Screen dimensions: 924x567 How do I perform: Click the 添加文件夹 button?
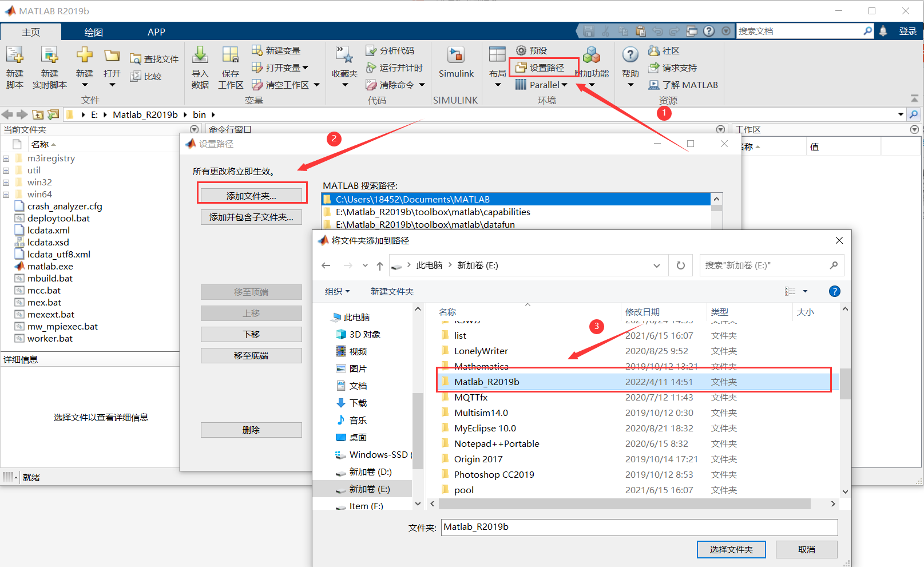click(251, 194)
